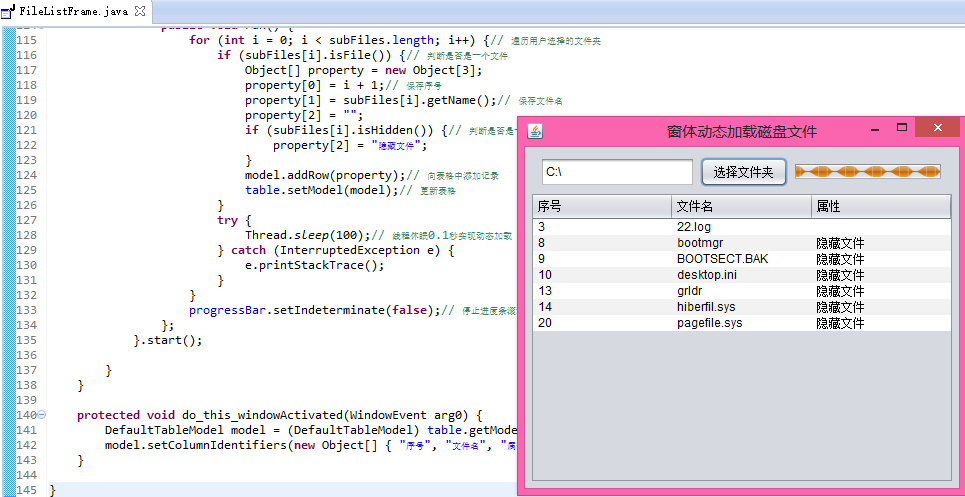Click the Java coffee cup window icon

click(x=535, y=132)
